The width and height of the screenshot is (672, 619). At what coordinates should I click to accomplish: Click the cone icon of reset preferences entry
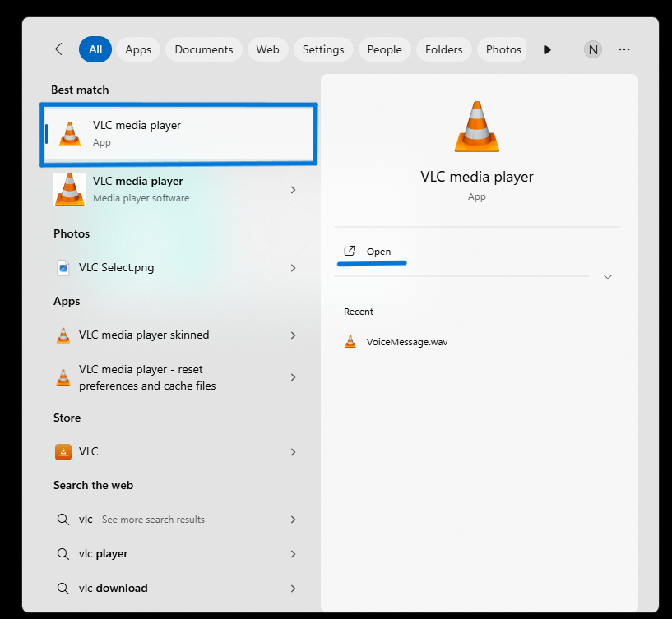click(x=63, y=377)
